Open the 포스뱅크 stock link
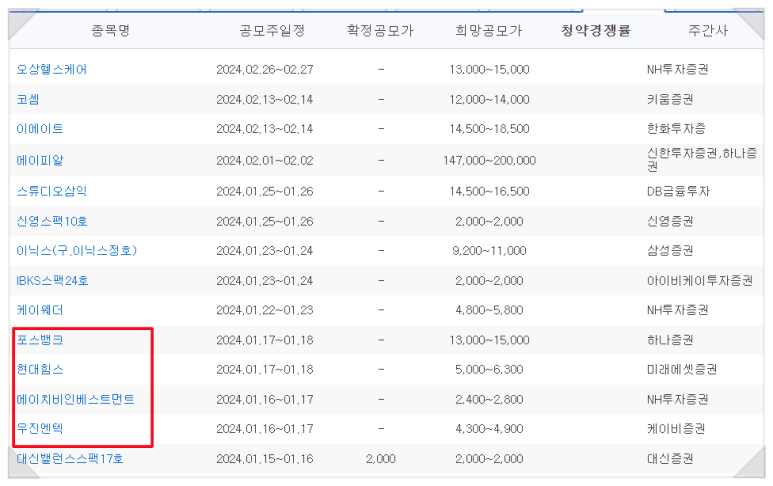This screenshot has height=486, width=773. pyautogui.click(x=40, y=340)
